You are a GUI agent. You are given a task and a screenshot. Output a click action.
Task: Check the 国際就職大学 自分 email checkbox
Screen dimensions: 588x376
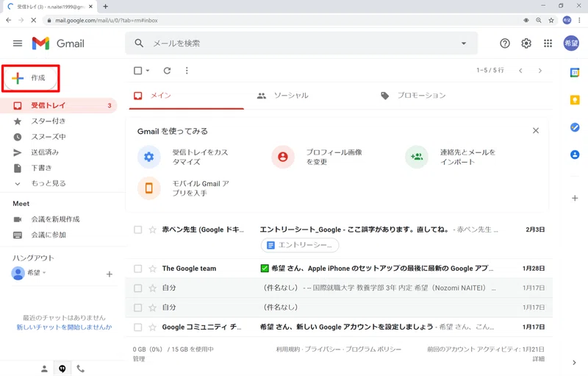click(x=138, y=288)
